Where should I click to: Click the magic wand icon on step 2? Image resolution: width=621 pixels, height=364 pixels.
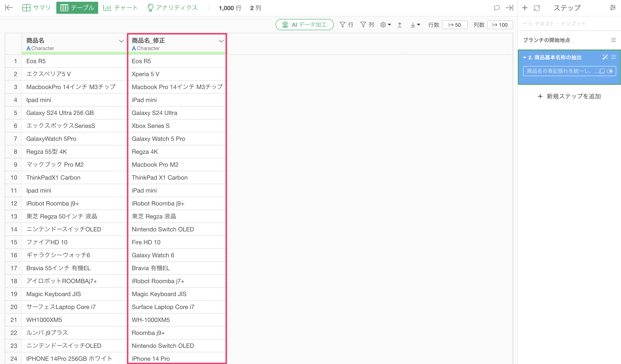click(x=605, y=57)
